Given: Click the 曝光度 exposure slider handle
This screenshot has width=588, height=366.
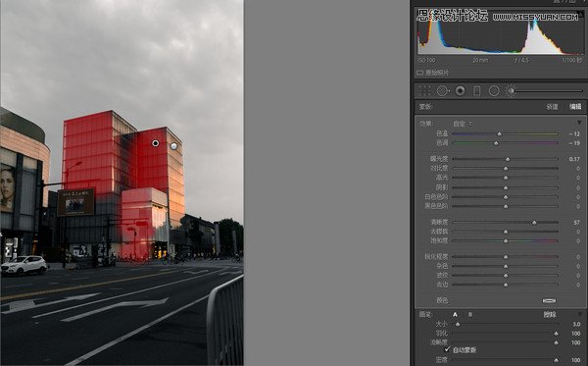Looking at the screenshot, I should 508,159.
